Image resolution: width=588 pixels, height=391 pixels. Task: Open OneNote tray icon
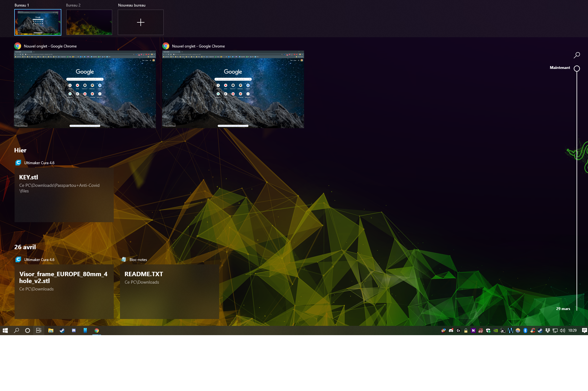(x=473, y=330)
